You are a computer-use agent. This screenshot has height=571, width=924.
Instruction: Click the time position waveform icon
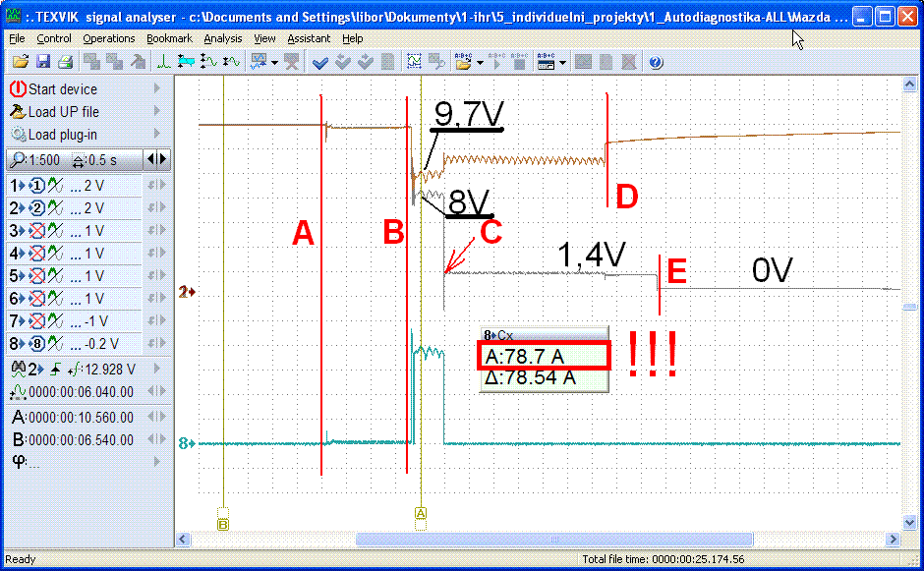point(19,392)
